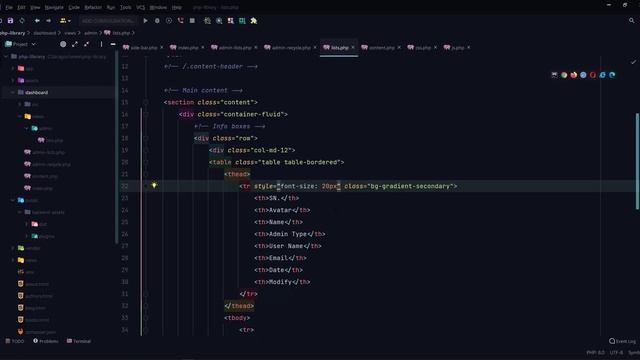The width and height of the screenshot is (640, 360).
Task: Click the Stop square icon
Action: pos(192,20)
